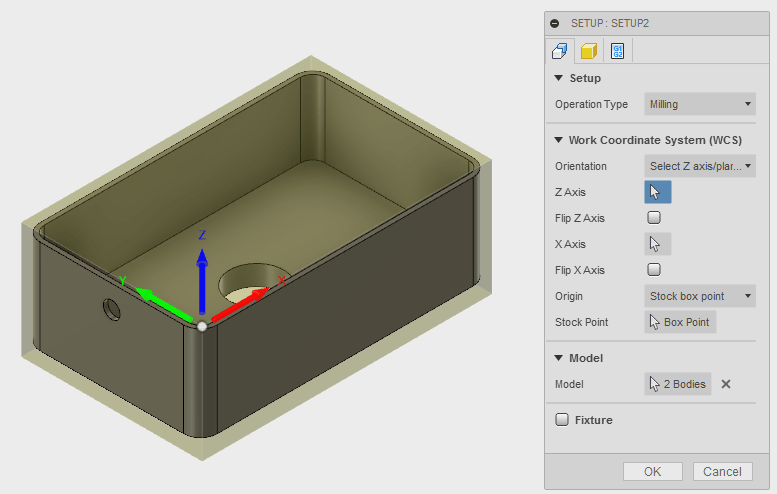The width and height of the screenshot is (777, 494).
Task: Collapse the Setup section triangle
Action: (558, 78)
